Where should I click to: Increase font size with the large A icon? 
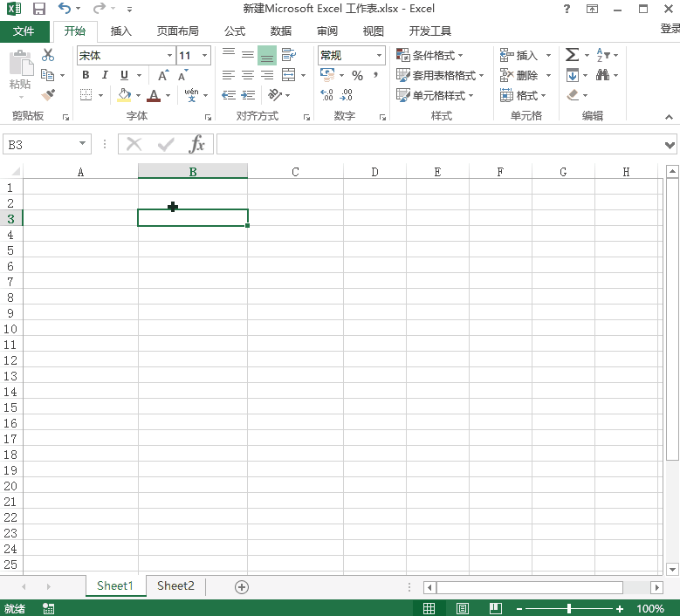pyautogui.click(x=163, y=75)
